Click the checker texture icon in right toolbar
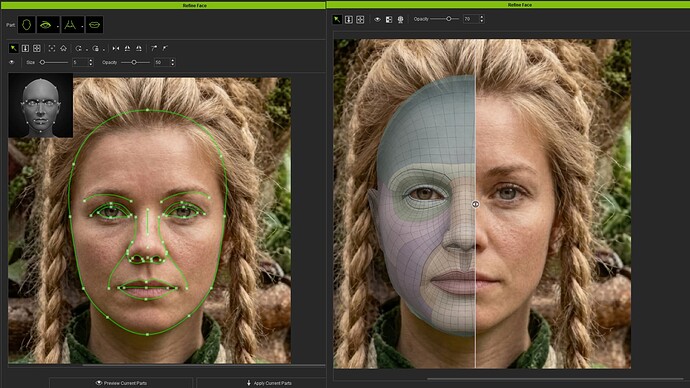 [389, 19]
